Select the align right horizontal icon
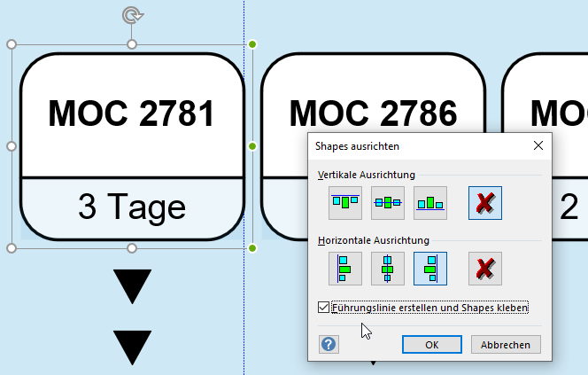This screenshot has height=375, width=588. tap(430, 268)
